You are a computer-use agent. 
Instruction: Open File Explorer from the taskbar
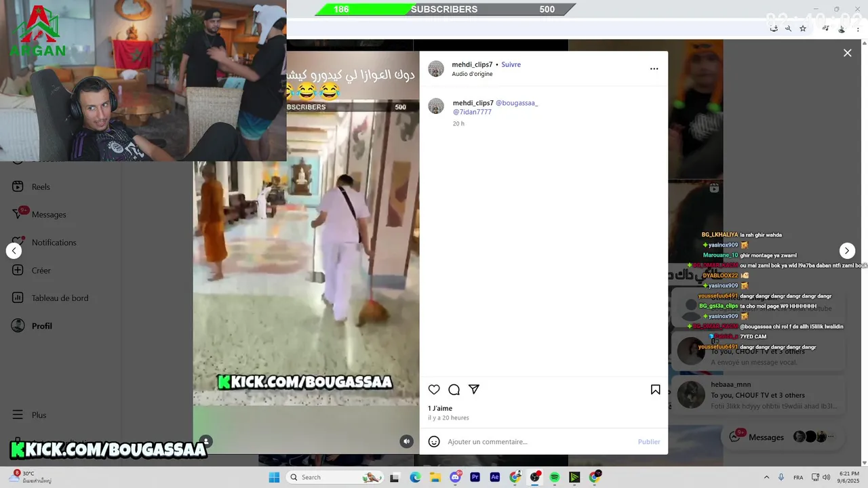click(435, 477)
